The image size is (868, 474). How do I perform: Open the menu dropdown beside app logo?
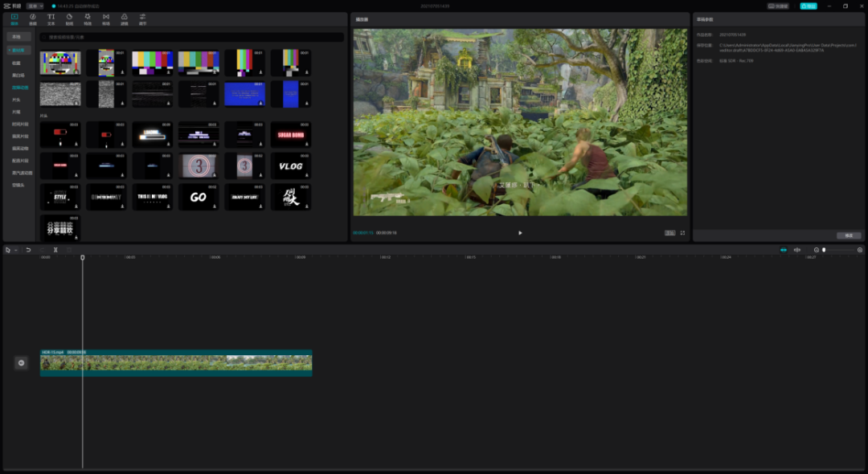(x=35, y=6)
